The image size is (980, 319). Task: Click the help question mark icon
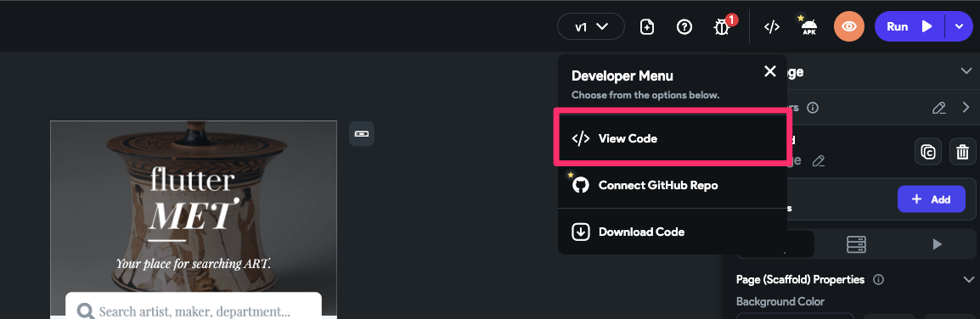[684, 27]
